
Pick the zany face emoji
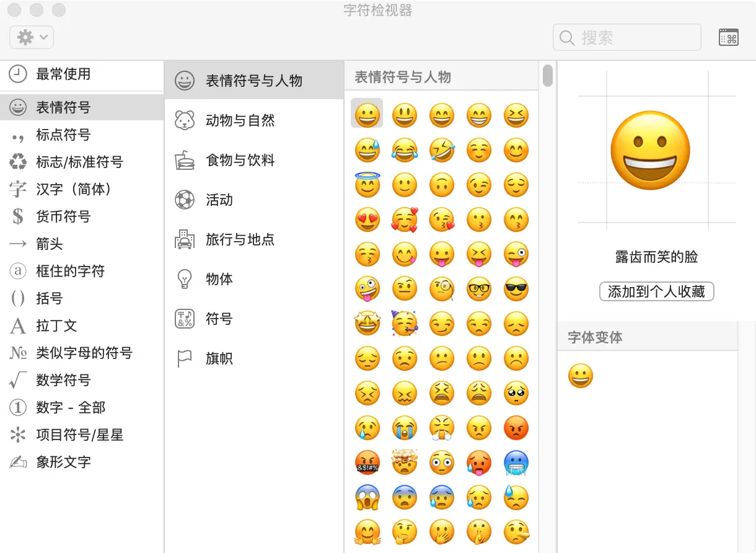click(367, 288)
